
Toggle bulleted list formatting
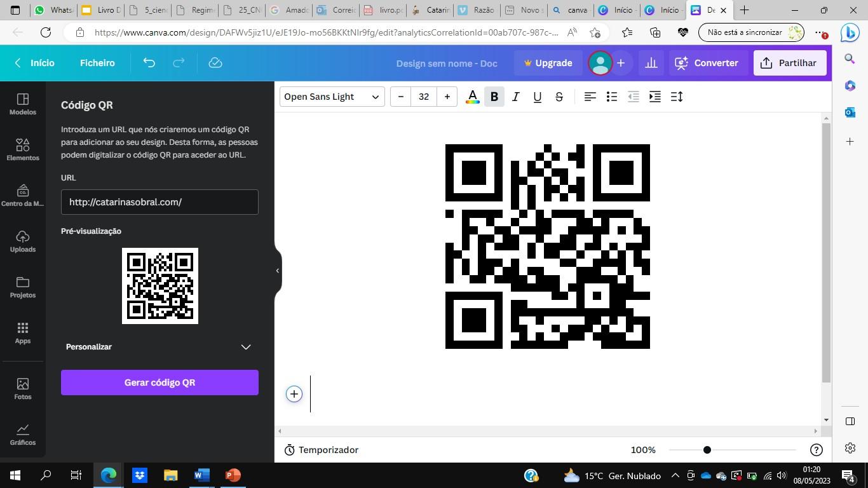click(x=612, y=97)
